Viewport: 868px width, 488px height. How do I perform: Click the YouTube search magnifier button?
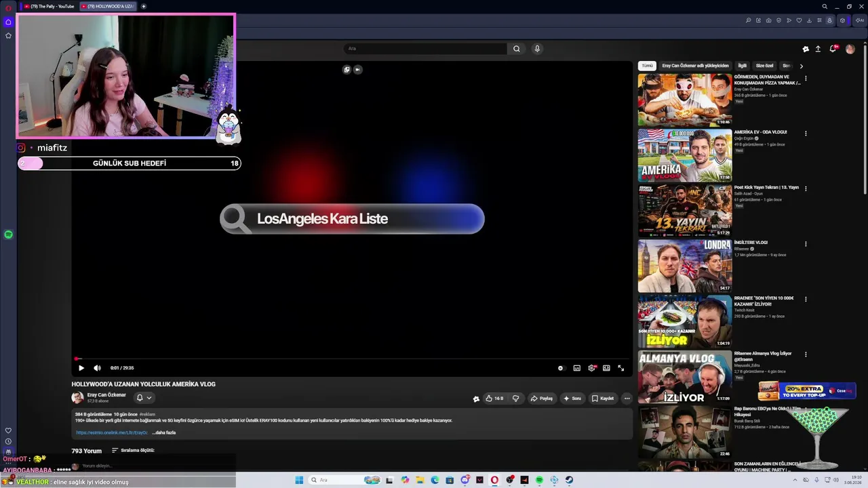(x=517, y=49)
